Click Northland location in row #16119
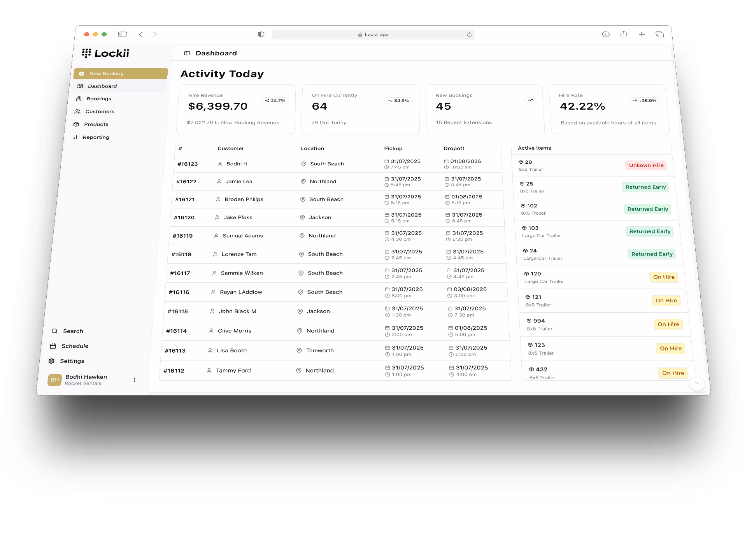The height and width of the screenshot is (560, 747). pos(322,236)
